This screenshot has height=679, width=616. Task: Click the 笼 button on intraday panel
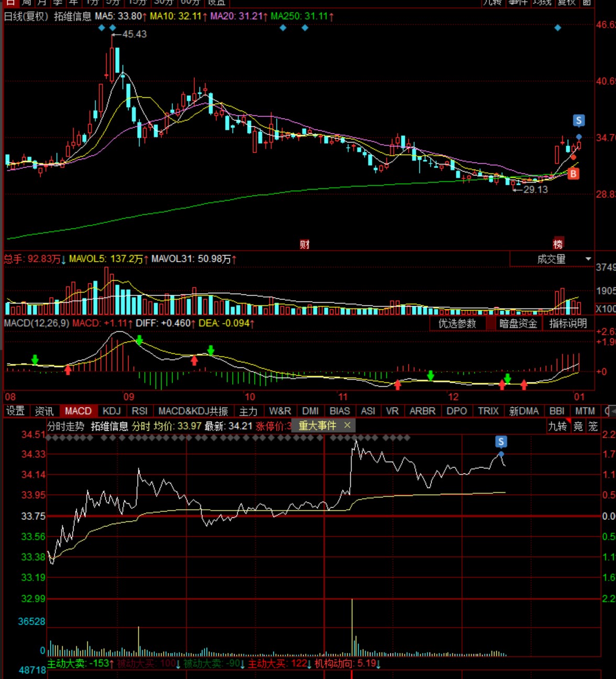[593, 426]
